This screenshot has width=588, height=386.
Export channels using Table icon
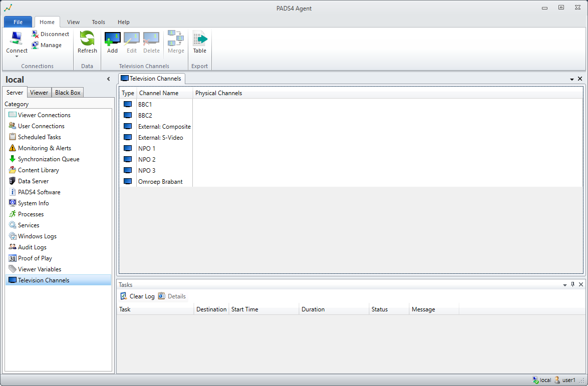pyautogui.click(x=199, y=39)
